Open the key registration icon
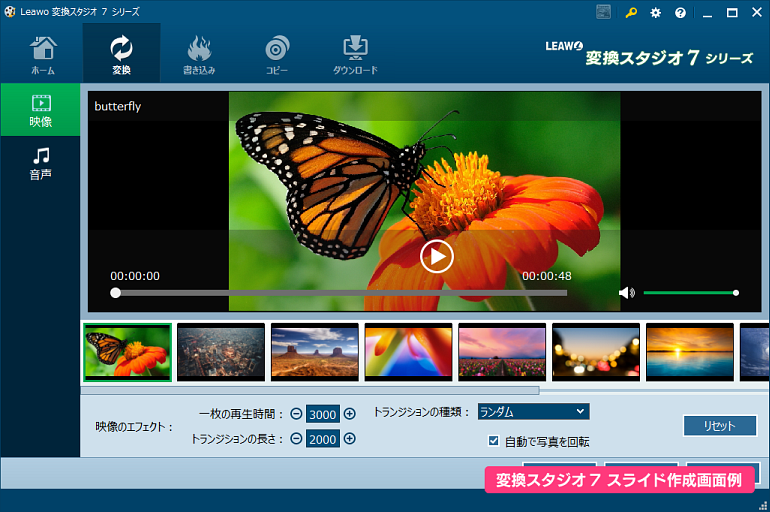770x512 pixels. pos(631,13)
